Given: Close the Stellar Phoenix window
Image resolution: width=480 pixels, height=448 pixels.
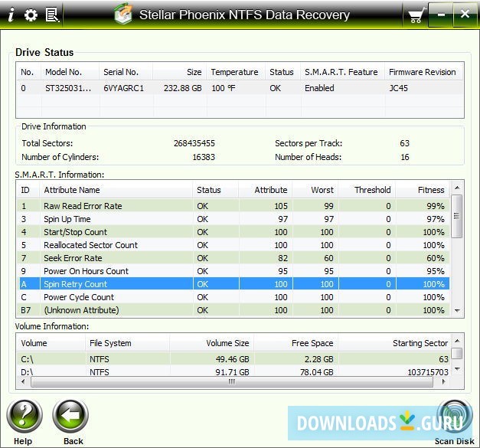Looking at the screenshot, I should [465, 14].
